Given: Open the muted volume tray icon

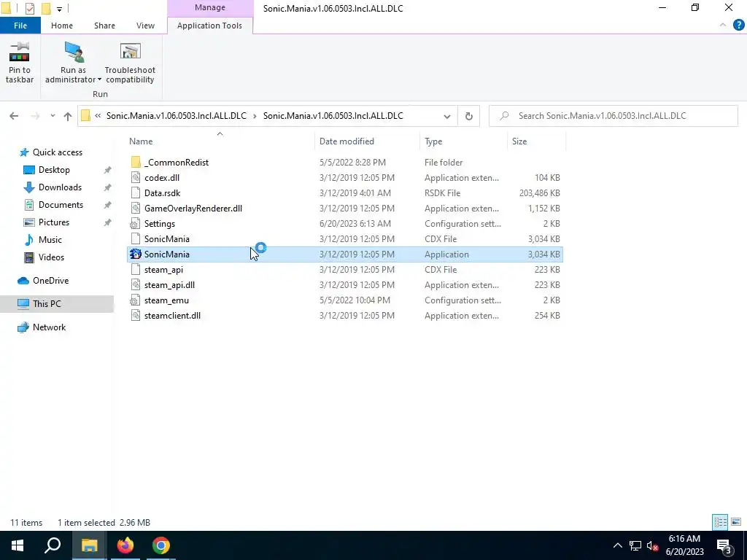Looking at the screenshot, I should point(652,545).
